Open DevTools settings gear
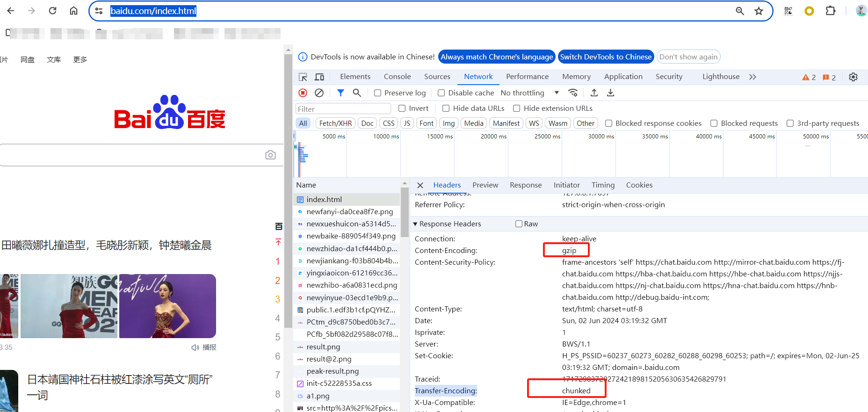This screenshot has height=412, width=868. click(x=853, y=77)
